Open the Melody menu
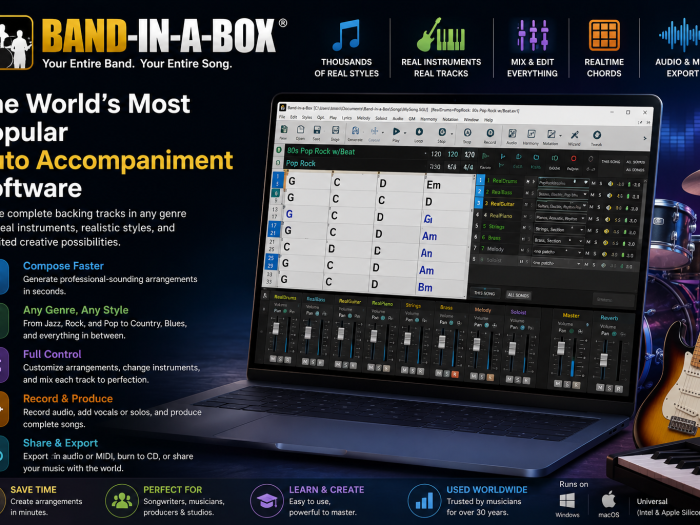700x525 pixels. [x=363, y=118]
